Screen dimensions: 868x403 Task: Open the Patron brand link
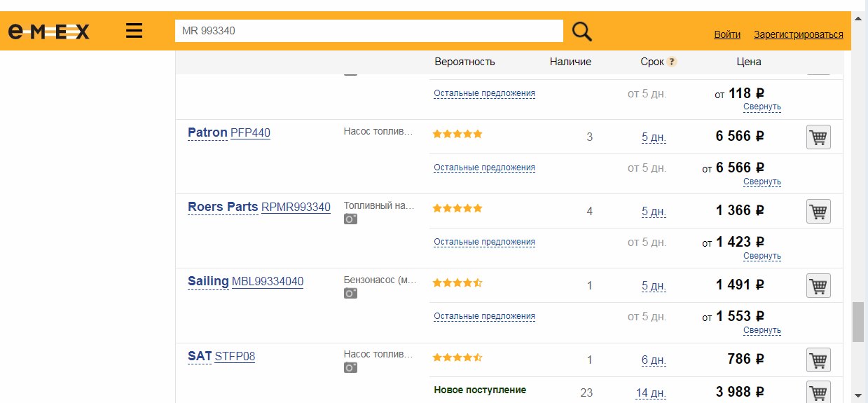(x=207, y=132)
